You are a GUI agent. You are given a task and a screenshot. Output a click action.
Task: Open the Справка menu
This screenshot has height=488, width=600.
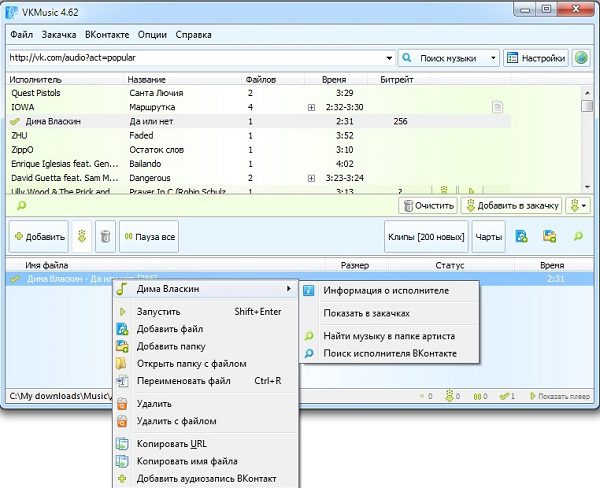[x=194, y=34]
